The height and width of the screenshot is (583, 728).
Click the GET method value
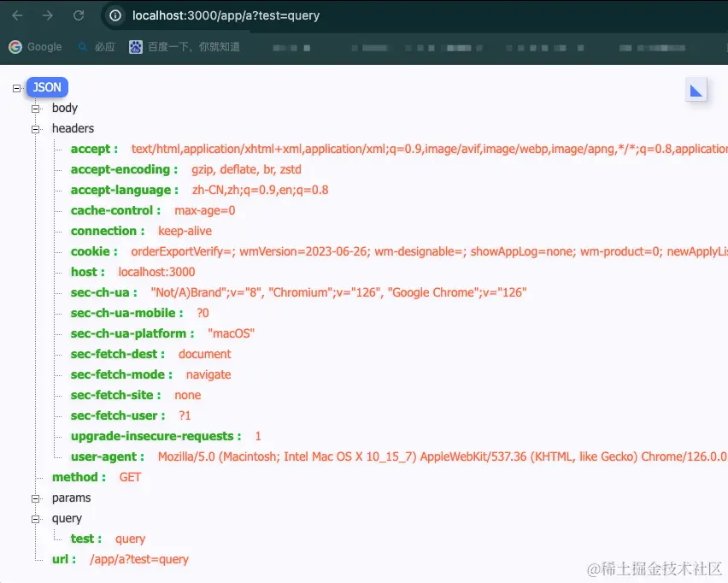(130, 477)
